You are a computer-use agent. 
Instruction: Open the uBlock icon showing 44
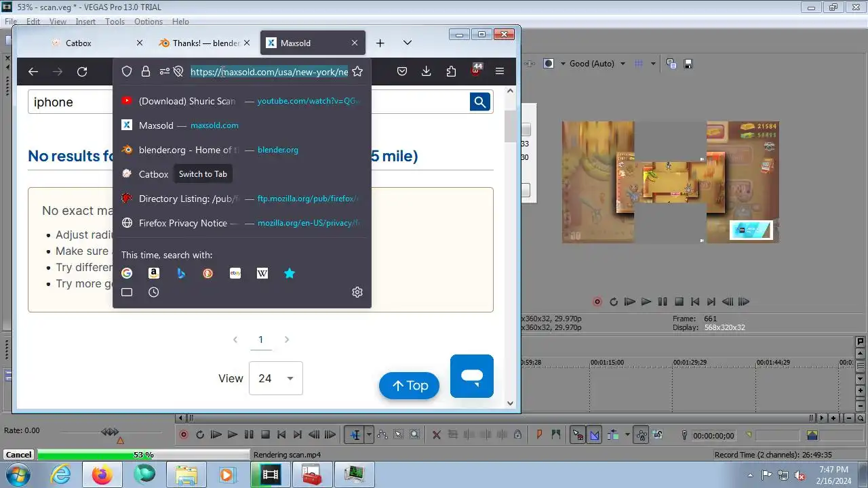(x=476, y=70)
